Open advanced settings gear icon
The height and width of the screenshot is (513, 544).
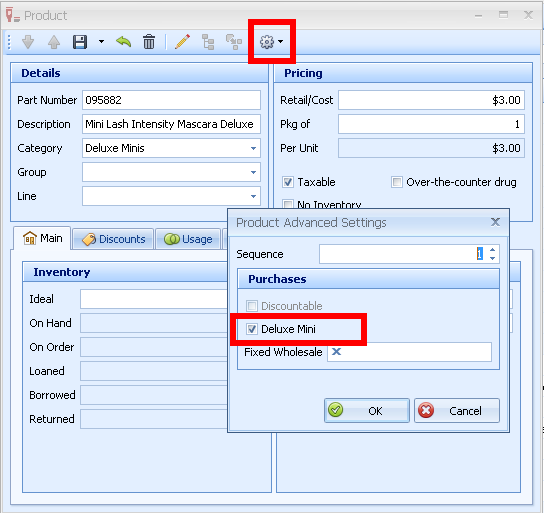(x=267, y=42)
